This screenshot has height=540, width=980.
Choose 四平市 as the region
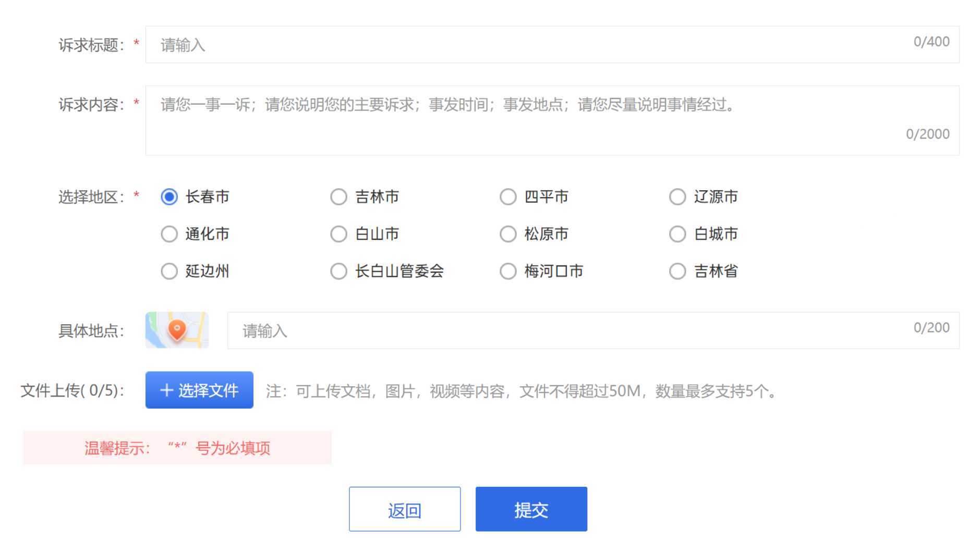coord(508,197)
